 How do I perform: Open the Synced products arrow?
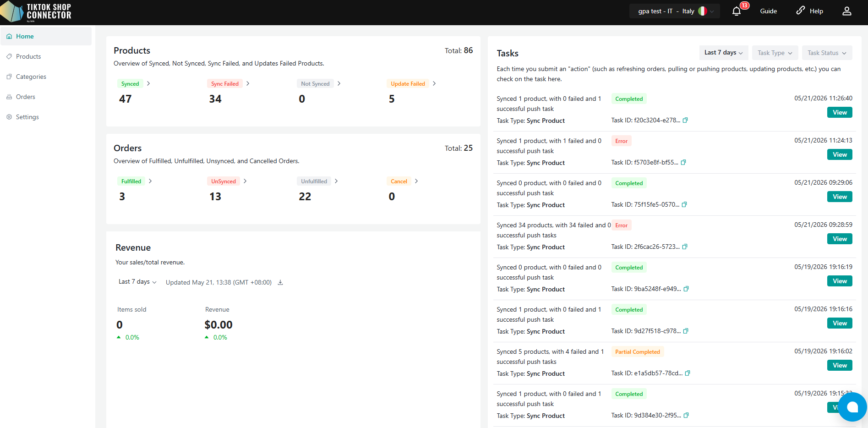[x=148, y=83]
